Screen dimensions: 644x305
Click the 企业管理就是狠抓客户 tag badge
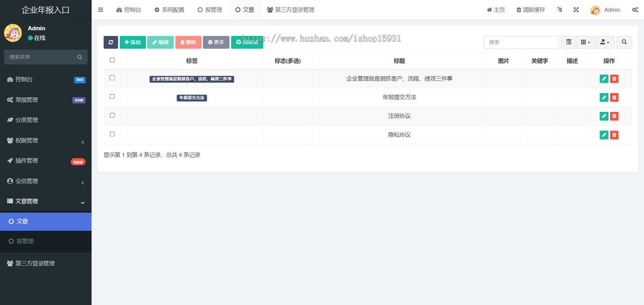pos(192,79)
